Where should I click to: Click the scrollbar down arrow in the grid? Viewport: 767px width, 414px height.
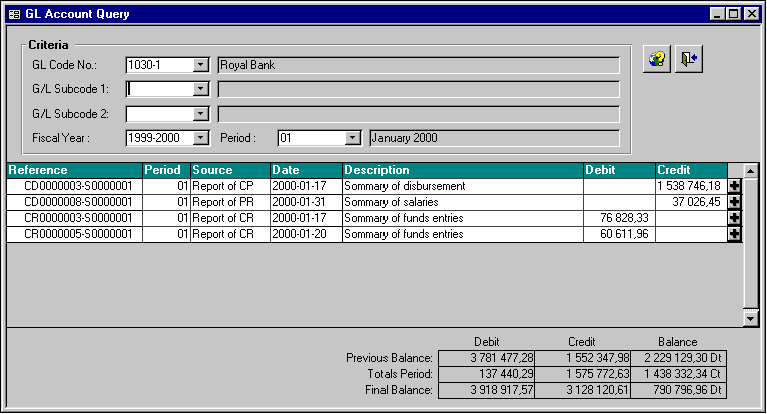pos(751,318)
